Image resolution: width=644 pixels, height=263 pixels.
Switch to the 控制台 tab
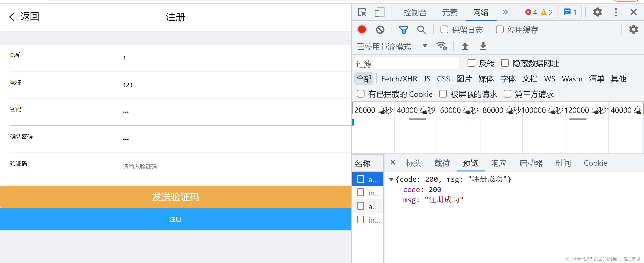pos(415,12)
